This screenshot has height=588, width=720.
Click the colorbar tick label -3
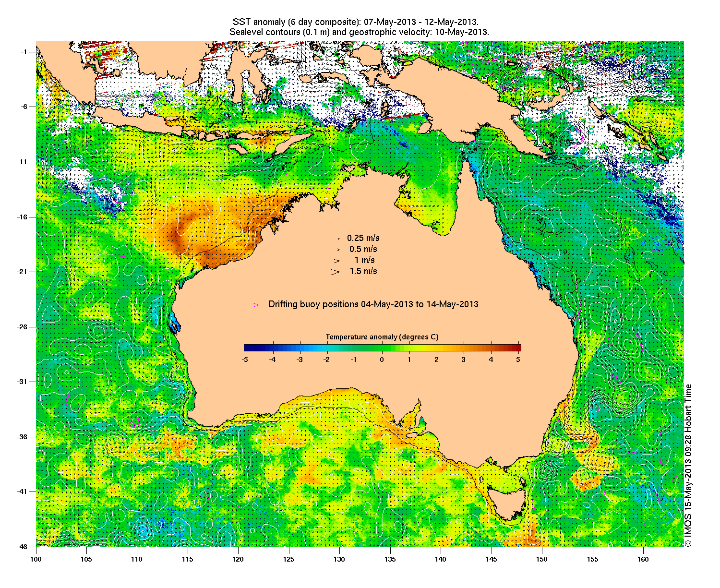coord(300,359)
